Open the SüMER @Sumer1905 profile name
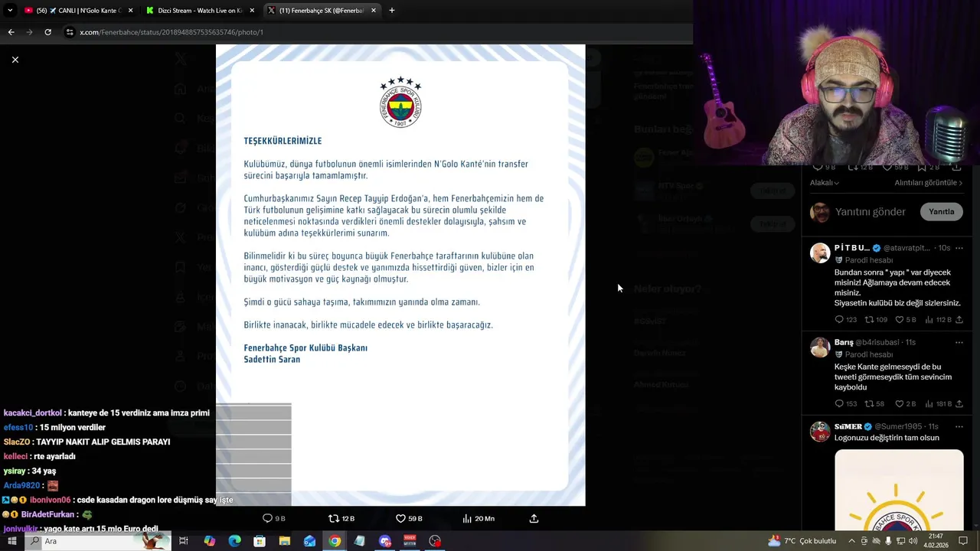 click(x=848, y=426)
